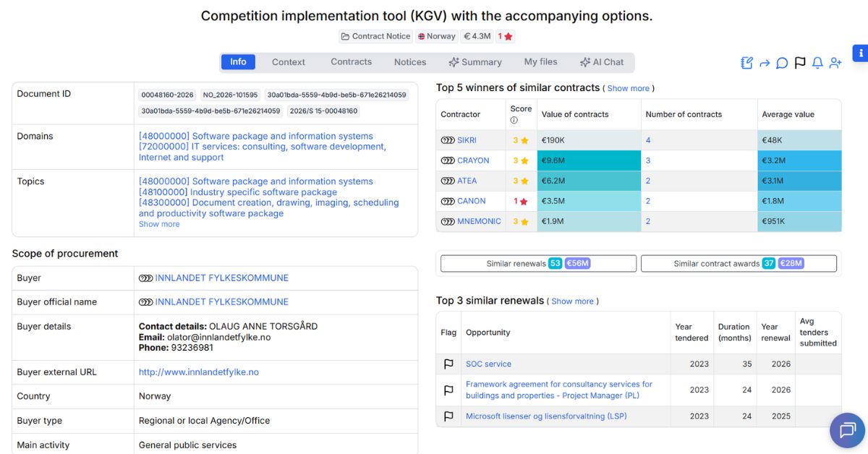Open the AI Chat tab
Image resolution: width=868 pixels, height=454 pixels.
[x=603, y=61]
